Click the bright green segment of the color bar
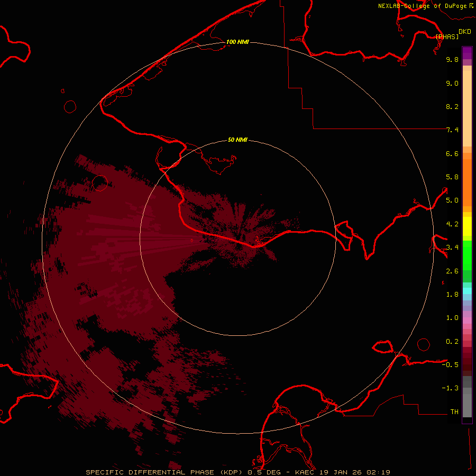 467,255
